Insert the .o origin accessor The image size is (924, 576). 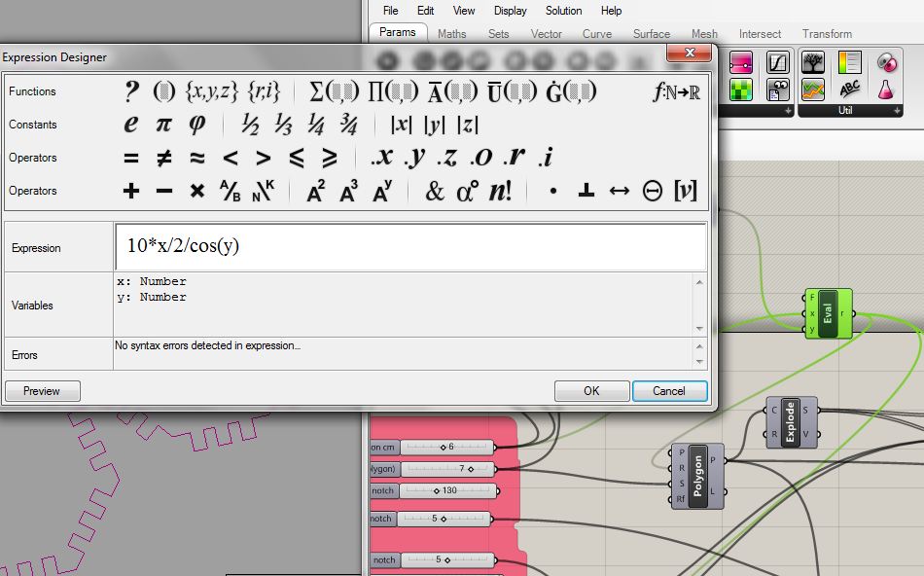click(481, 157)
